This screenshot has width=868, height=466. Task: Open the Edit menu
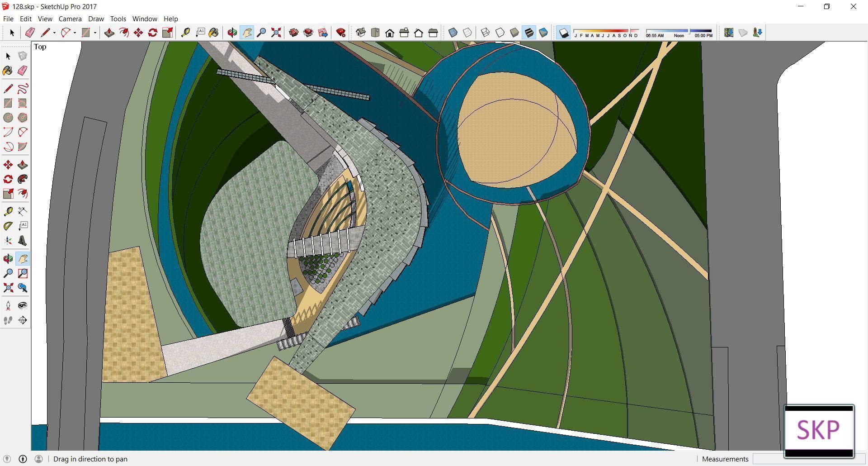25,19
